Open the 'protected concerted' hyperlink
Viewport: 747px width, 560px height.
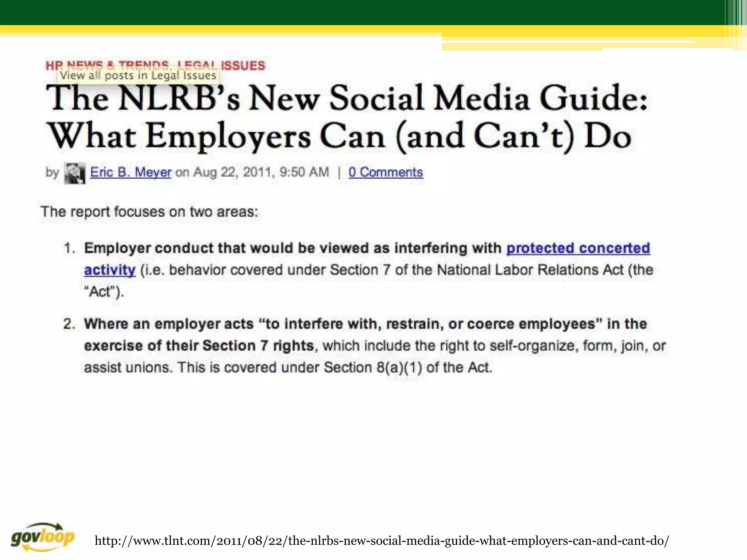pos(578,248)
